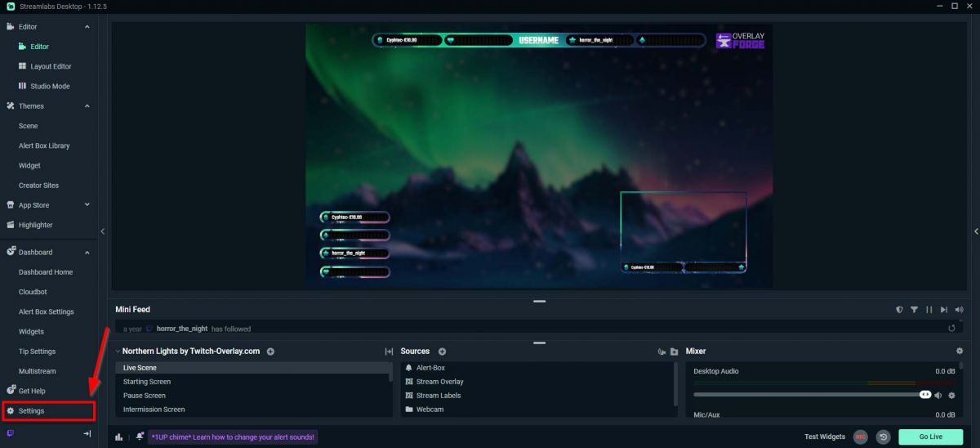
Task: Add a new source with the plus icon
Action: [x=443, y=352]
